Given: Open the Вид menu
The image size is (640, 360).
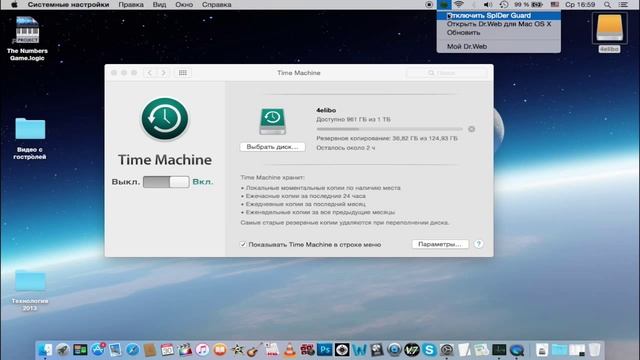Looking at the screenshot, I should tap(159, 4).
